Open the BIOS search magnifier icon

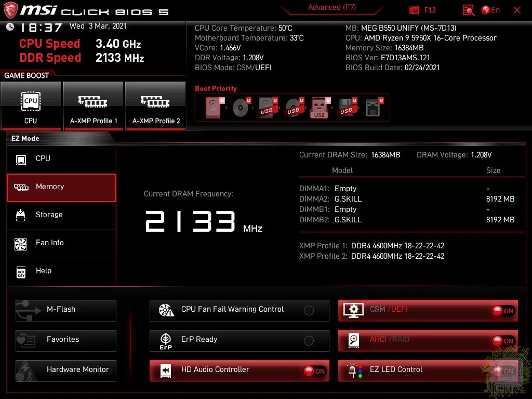click(x=468, y=10)
